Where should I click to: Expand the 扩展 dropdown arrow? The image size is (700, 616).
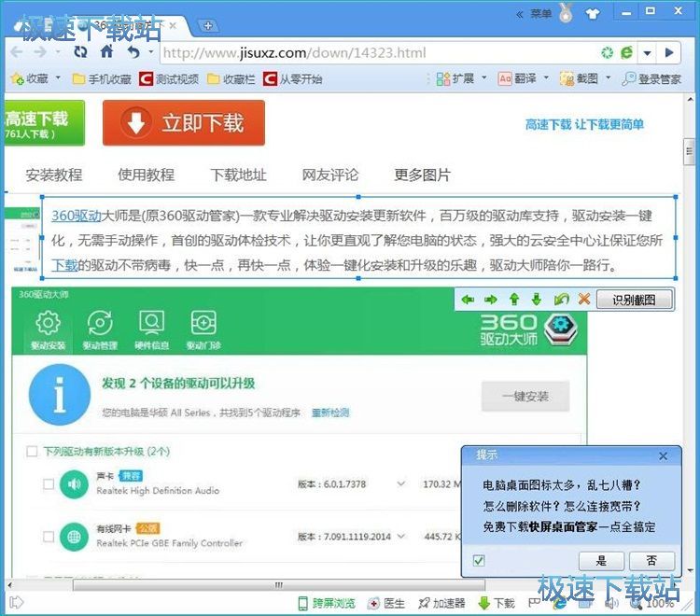484,78
